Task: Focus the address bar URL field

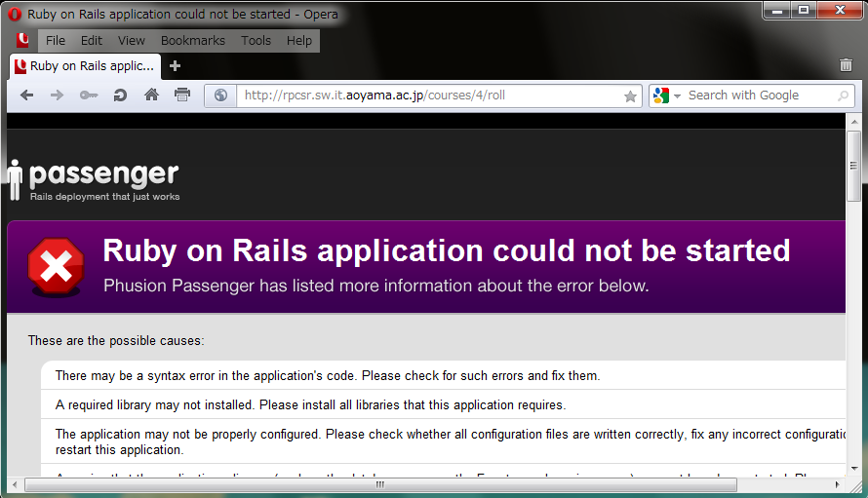Action: tap(429, 96)
